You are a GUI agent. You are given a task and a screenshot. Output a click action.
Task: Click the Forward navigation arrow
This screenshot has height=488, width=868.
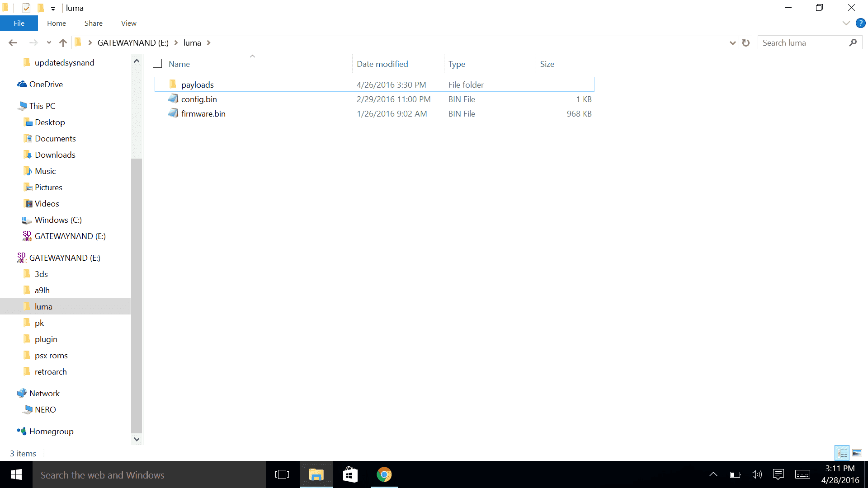(x=33, y=42)
